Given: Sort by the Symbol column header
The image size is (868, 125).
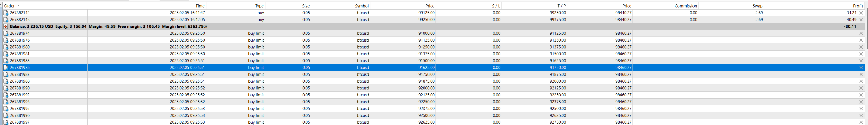Looking at the screenshot, I should (x=362, y=6).
